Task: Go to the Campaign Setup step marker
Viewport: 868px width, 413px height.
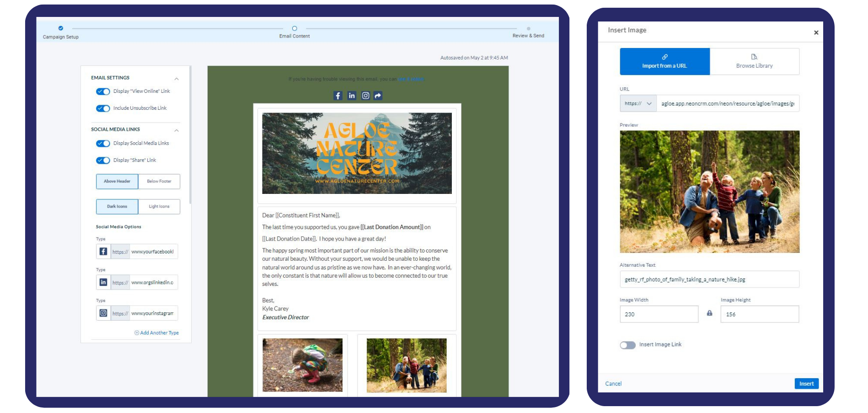Action: pyautogui.click(x=61, y=28)
